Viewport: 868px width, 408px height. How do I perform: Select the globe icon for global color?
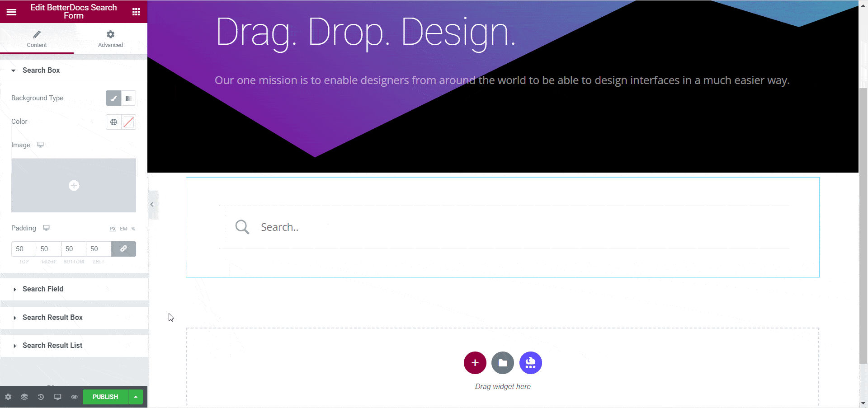coord(113,122)
